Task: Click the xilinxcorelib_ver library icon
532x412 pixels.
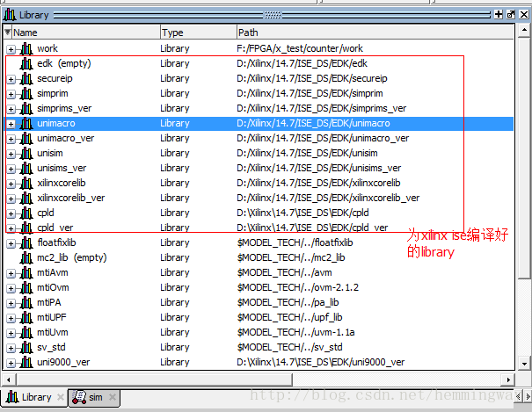Action: (26, 198)
